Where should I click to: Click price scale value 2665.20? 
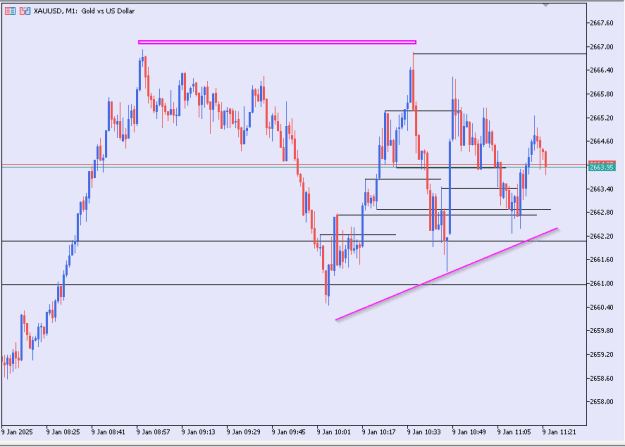pyautogui.click(x=601, y=118)
